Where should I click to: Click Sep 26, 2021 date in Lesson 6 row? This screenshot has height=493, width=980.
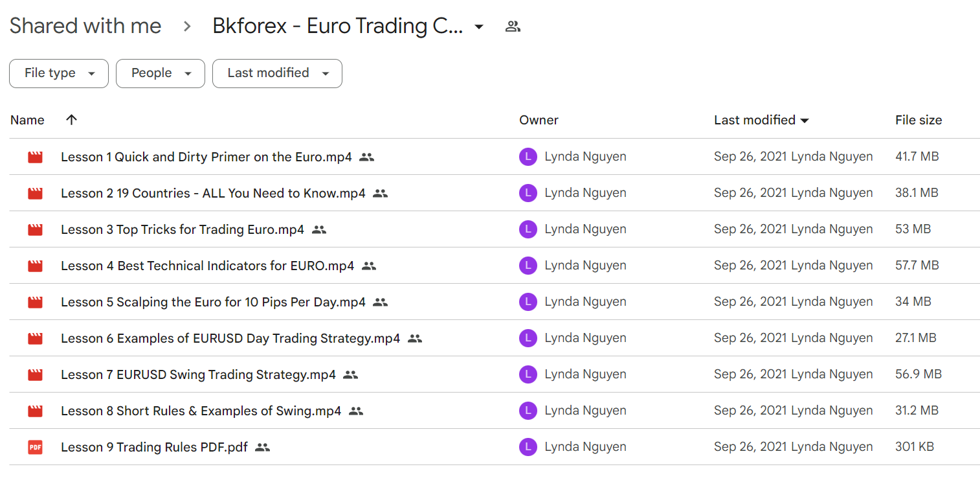750,338
